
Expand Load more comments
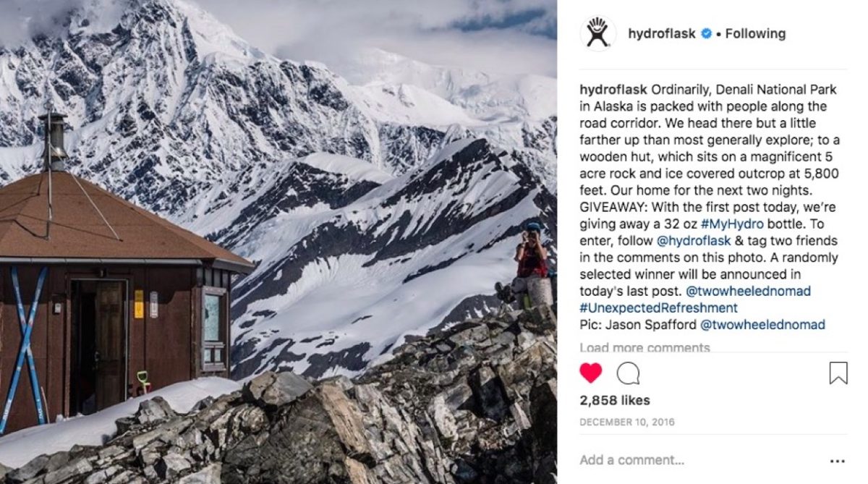click(644, 347)
